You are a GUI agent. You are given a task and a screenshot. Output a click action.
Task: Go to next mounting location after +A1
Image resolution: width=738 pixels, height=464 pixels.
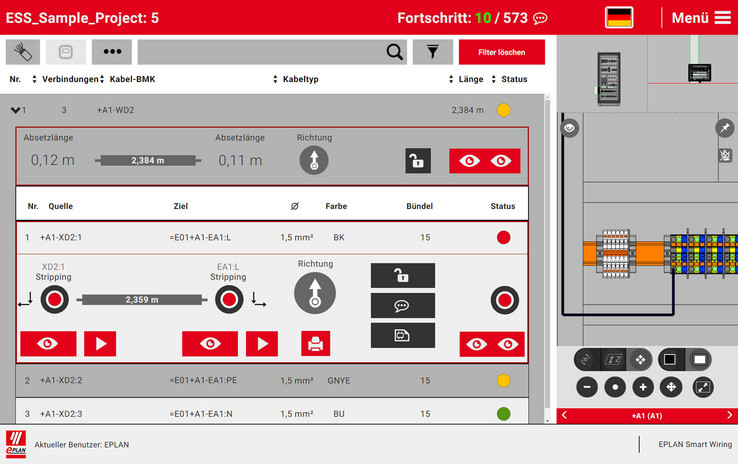coord(729,415)
